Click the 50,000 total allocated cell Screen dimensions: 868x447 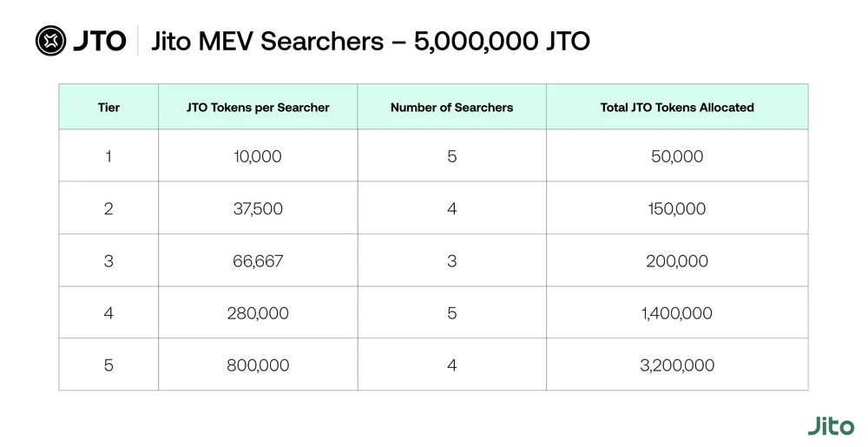(677, 157)
